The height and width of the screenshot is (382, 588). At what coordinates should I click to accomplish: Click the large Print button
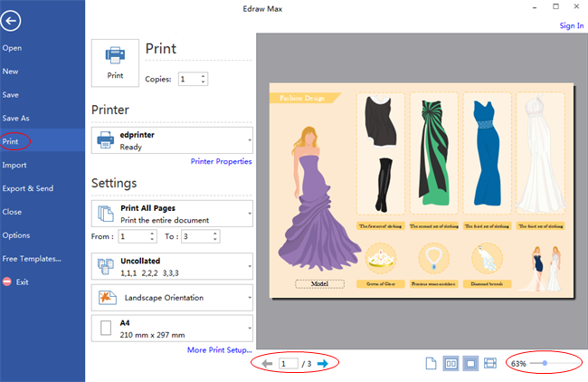click(x=115, y=62)
